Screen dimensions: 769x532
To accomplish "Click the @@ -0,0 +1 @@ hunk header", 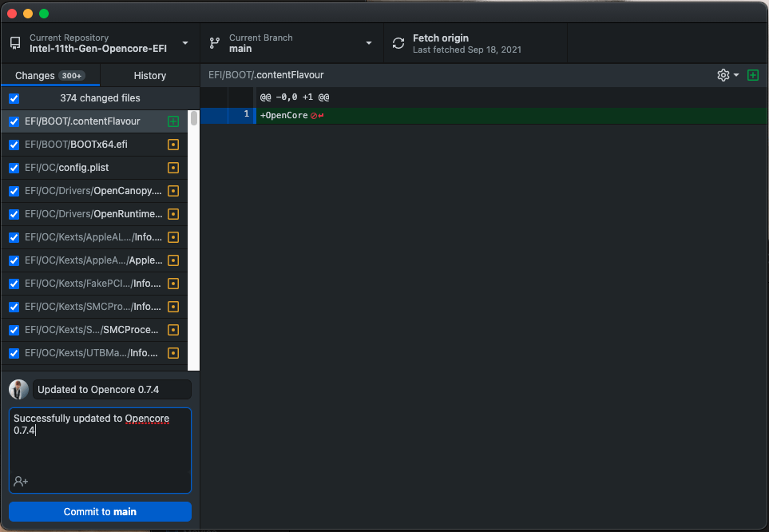I will 295,97.
